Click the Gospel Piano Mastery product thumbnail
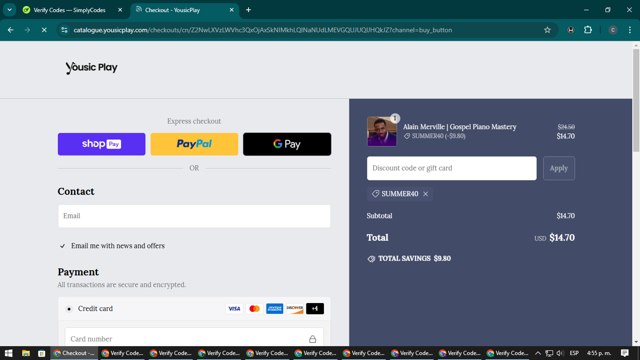This screenshot has height=360, width=640. pos(382,131)
